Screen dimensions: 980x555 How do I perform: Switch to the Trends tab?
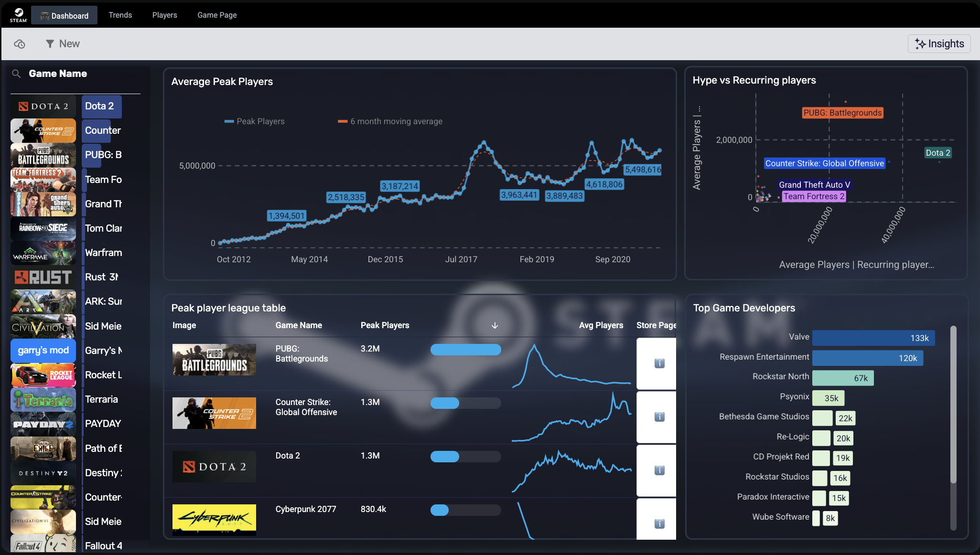click(x=120, y=15)
